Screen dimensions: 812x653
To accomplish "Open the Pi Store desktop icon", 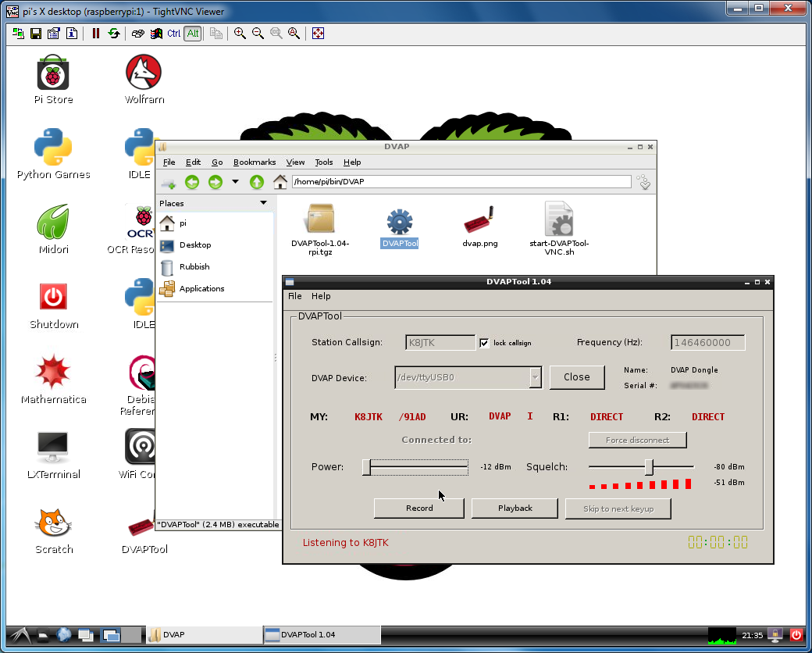I will (x=53, y=80).
